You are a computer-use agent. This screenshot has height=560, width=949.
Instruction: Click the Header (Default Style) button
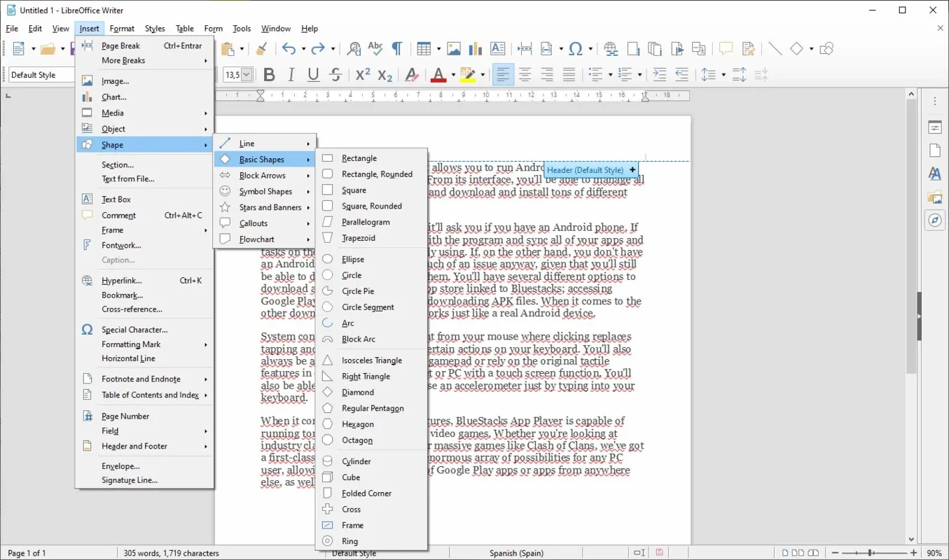(585, 170)
